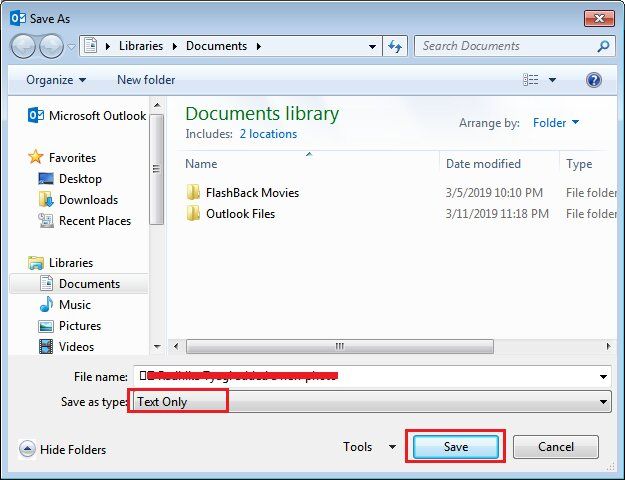Click the Downloads folder icon

click(46, 199)
